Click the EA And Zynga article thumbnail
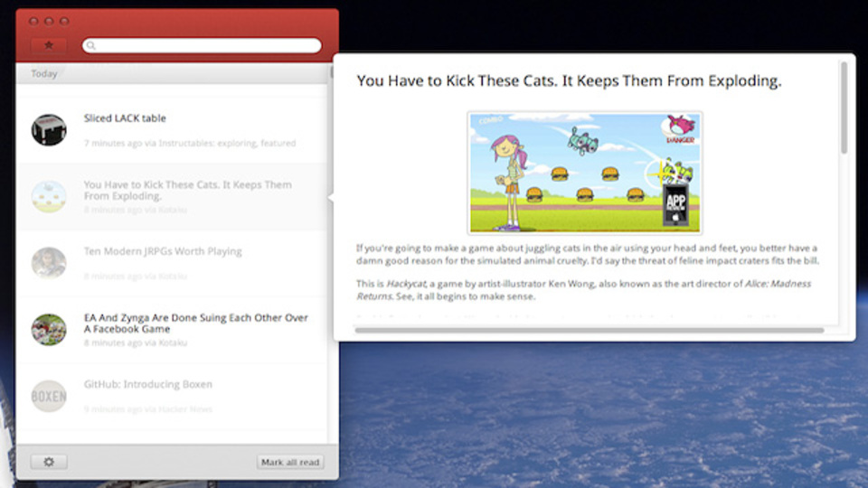868x488 pixels. (x=49, y=329)
